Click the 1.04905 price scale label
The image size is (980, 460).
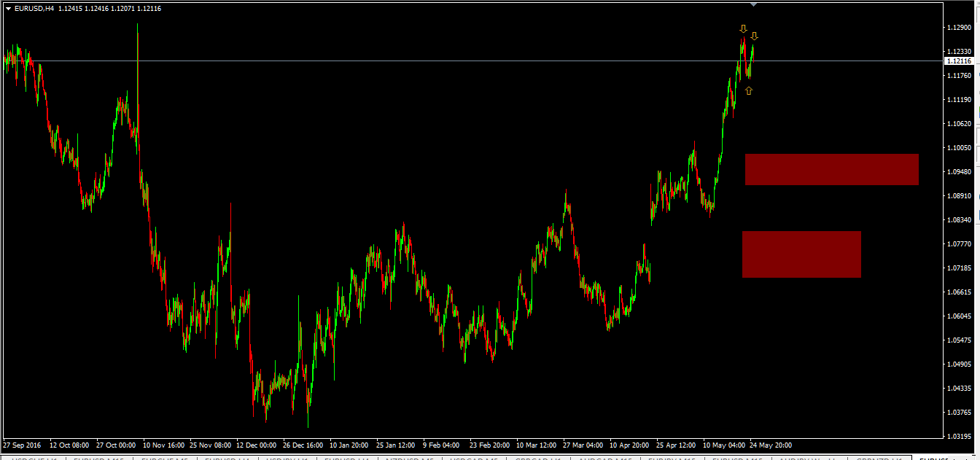point(958,365)
